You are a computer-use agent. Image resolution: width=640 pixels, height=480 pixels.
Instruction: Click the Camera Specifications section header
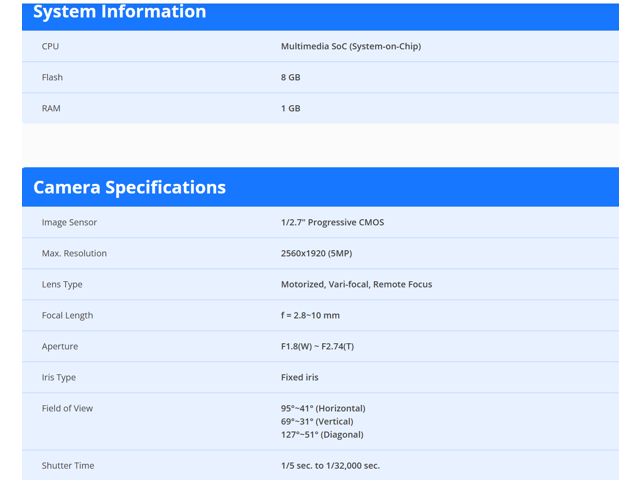129,187
